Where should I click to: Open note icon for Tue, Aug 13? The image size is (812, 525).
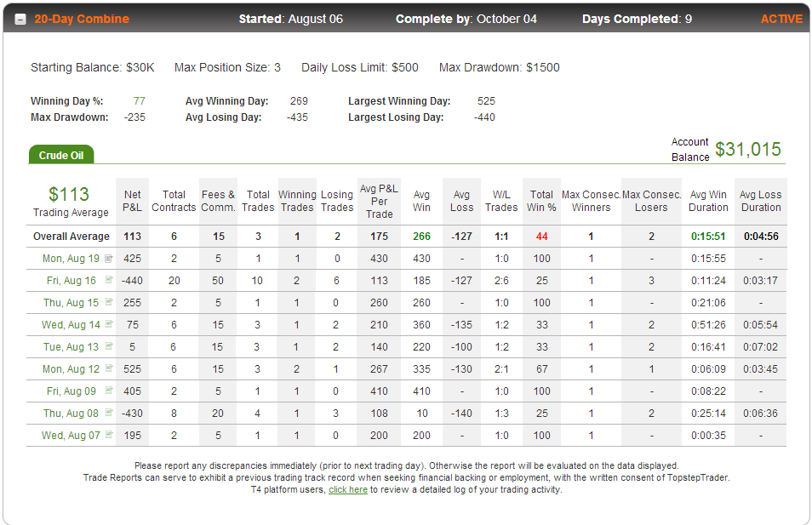[x=109, y=345]
